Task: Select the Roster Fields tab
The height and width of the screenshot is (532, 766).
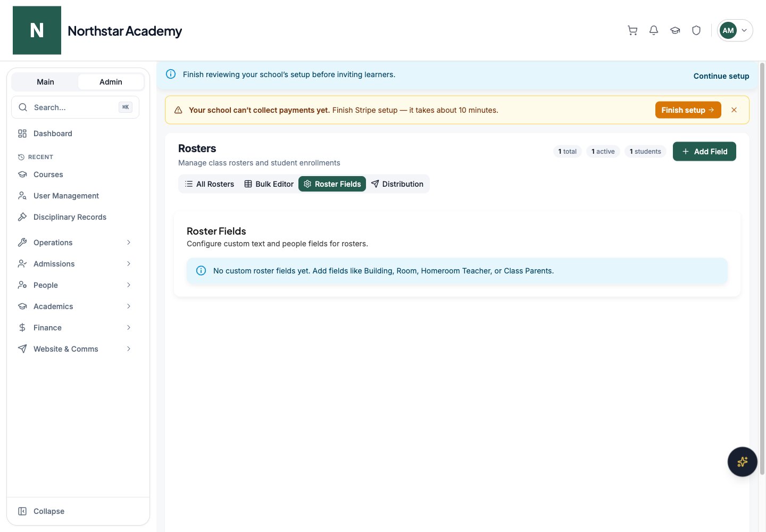Action: [x=332, y=184]
